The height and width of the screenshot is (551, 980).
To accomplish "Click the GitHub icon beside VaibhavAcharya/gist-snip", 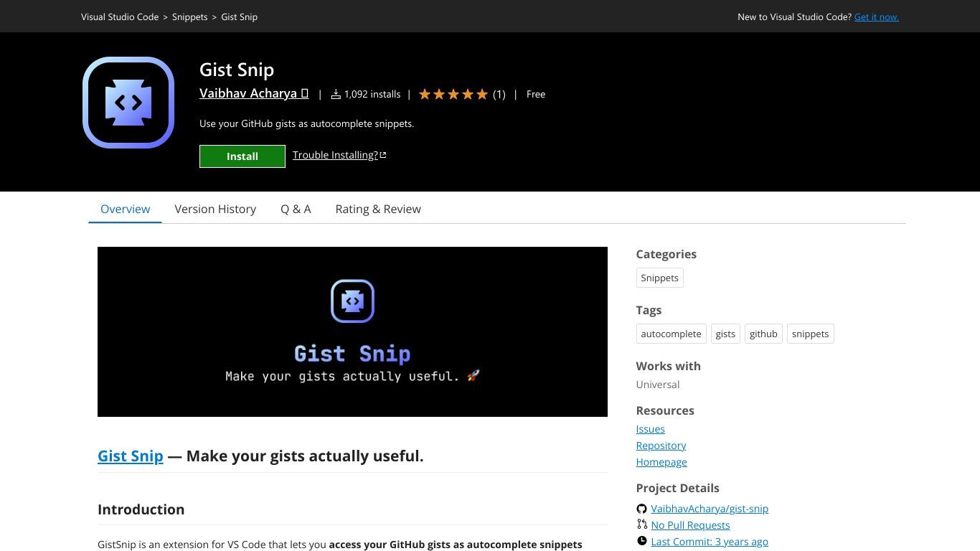I will tap(641, 509).
